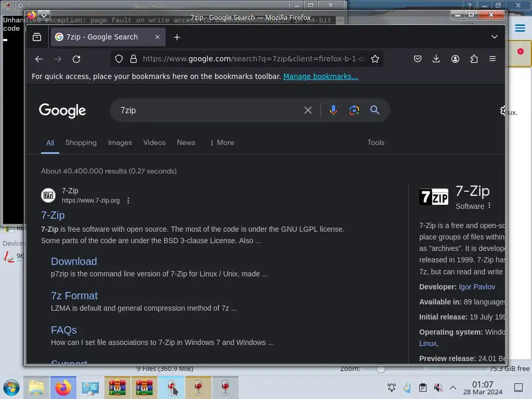Open a new tab with plus button
Screen dimensions: 532x399
(x=177, y=37)
